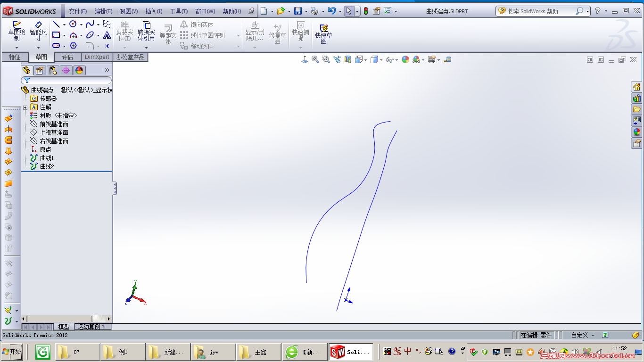Click the Windows 开始 Start button
The image size is (644, 362).
coord(11,352)
